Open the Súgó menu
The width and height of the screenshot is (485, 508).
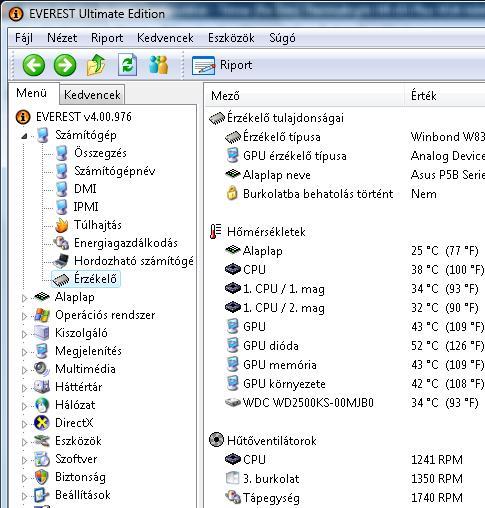point(282,38)
